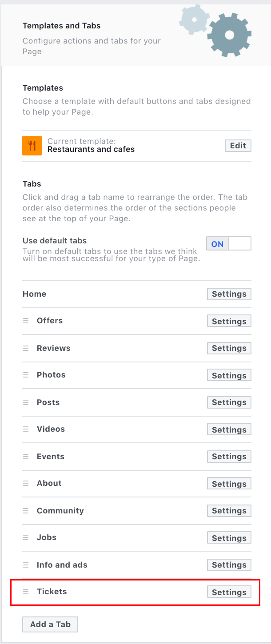Click the reorder handle beside Community
The image size is (271, 644).
[26, 511]
